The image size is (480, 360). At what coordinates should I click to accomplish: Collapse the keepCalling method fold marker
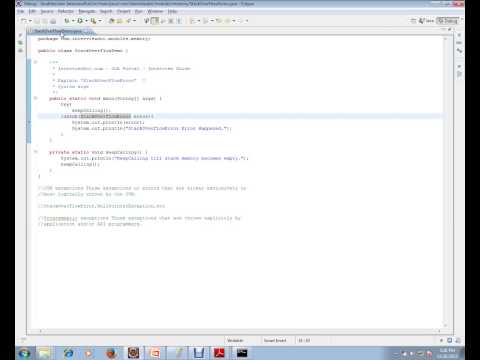point(36,152)
